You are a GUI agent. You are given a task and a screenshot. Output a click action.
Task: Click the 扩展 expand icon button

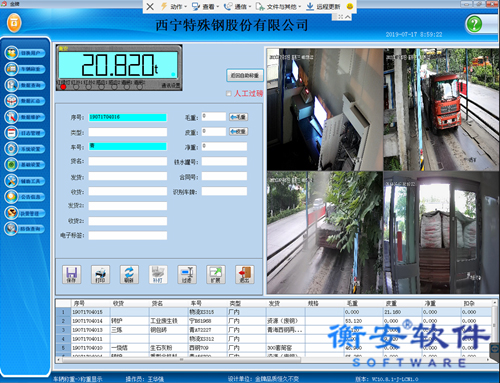click(216, 275)
